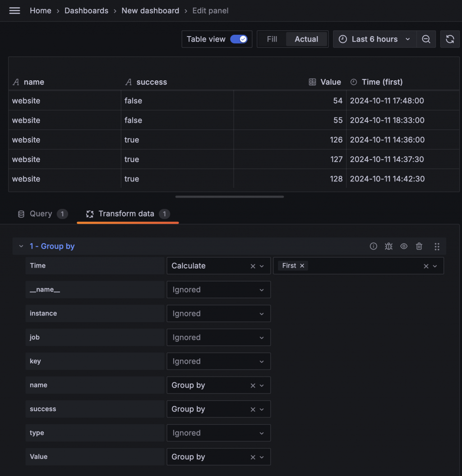Click the zoom out time range icon
The height and width of the screenshot is (476, 462).
(426, 39)
